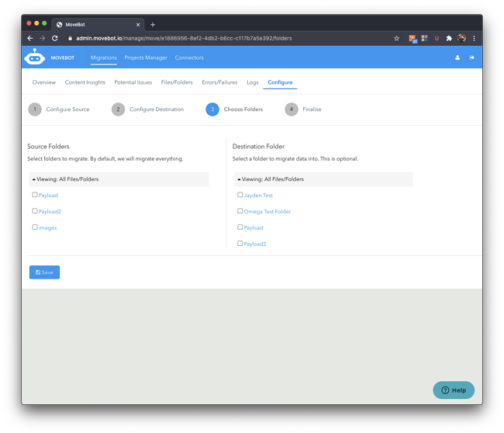Screen dimensions: 504x433
Task: Click the site lock icon
Action: pos(70,38)
